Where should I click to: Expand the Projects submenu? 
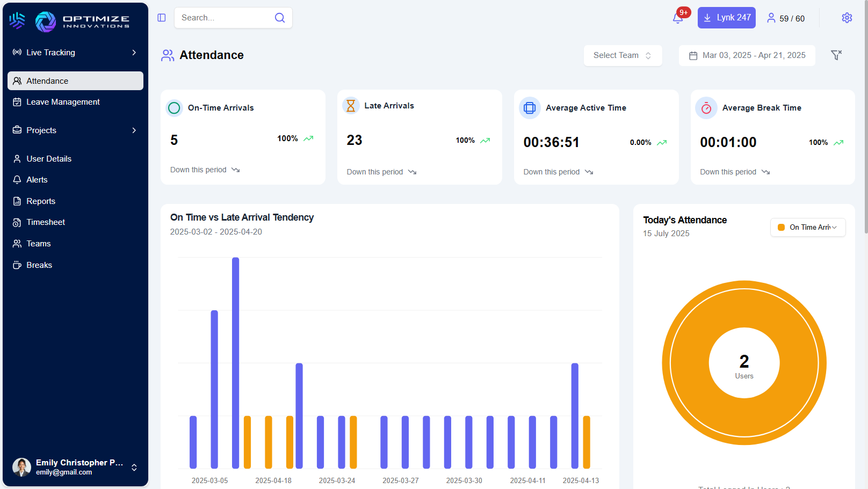pos(134,130)
